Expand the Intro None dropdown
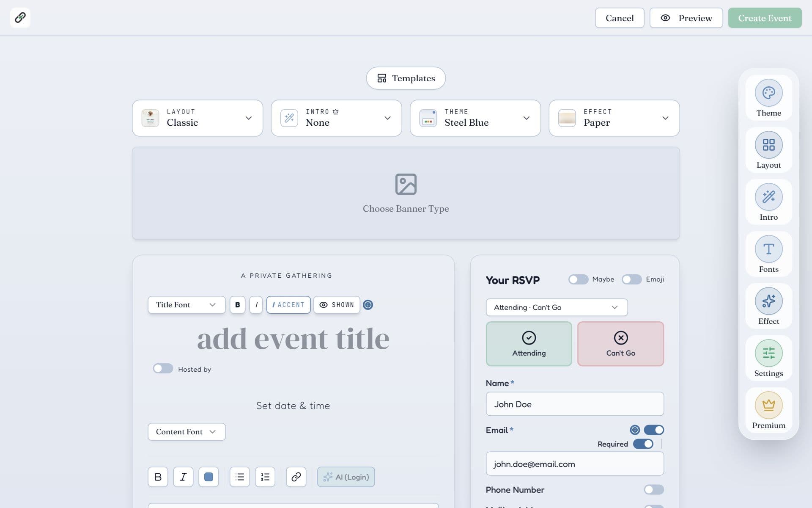This screenshot has width=812, height=508. pos(336,118)
